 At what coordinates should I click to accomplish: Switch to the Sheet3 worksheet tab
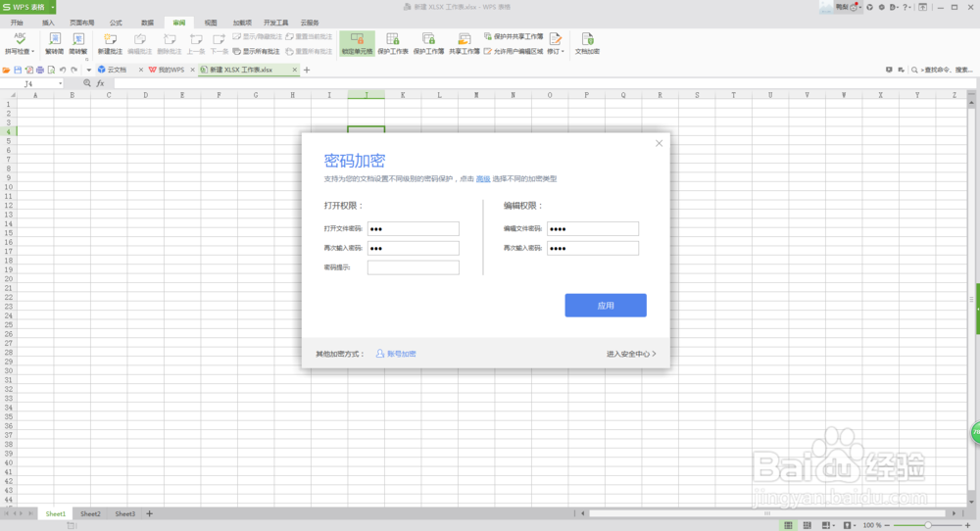125,513
